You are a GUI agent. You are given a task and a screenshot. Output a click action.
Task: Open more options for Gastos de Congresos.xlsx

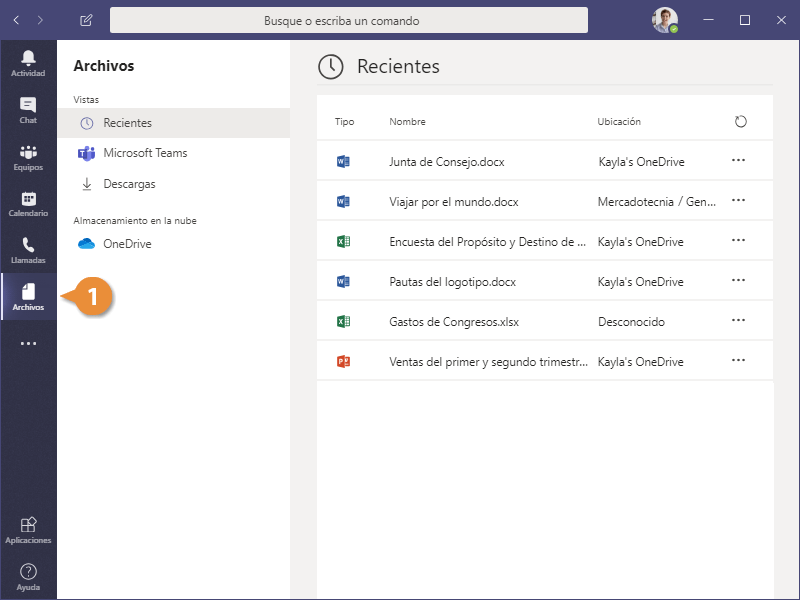click(739, 321)
